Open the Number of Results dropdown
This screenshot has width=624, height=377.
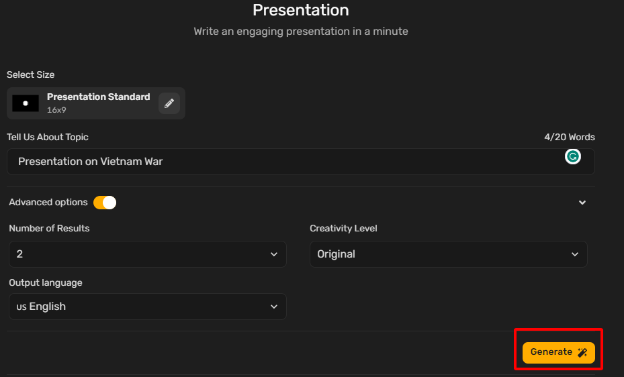[148, 254]
